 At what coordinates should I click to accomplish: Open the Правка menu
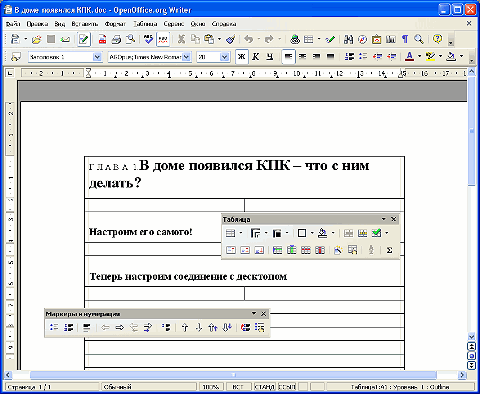[x=37, y=24]
